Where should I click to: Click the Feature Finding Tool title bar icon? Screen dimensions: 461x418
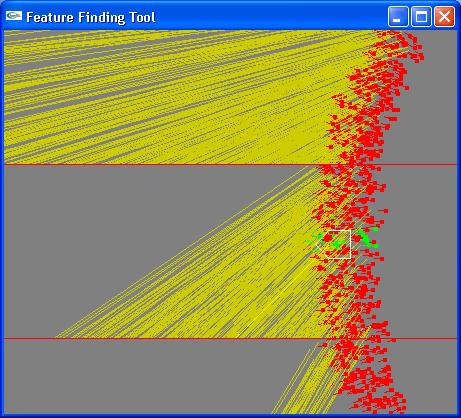pyautogui.click(x=14, y=16)
